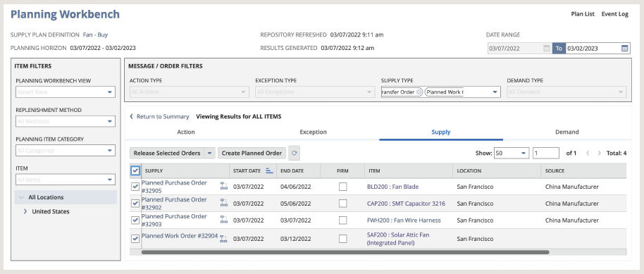Screen dimensions: 644x274
Task: Open pegging icon for Planned Purchase Order #32902
Action: [224, 202]
